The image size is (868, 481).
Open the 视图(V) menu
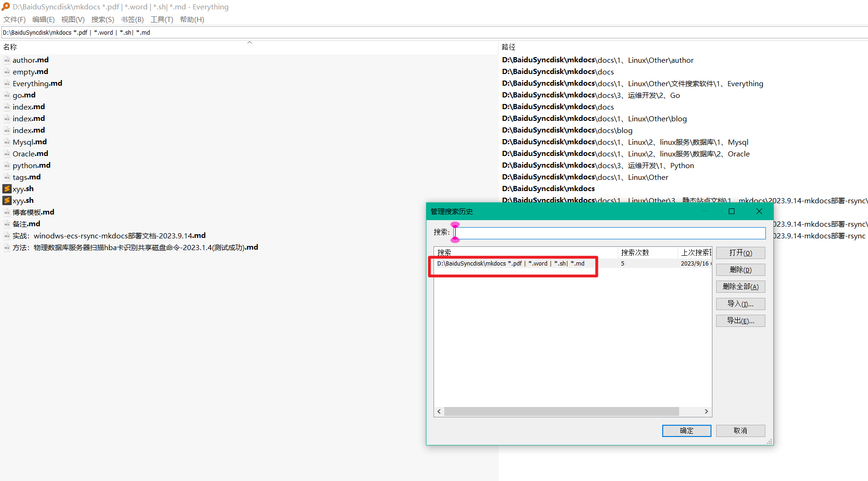tap(73, 20)
